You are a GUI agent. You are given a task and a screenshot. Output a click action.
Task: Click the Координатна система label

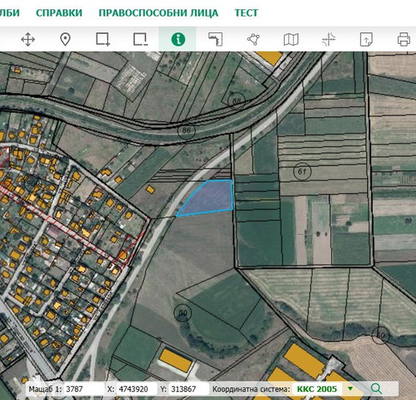pyautogui.click(x=251, y=389)
